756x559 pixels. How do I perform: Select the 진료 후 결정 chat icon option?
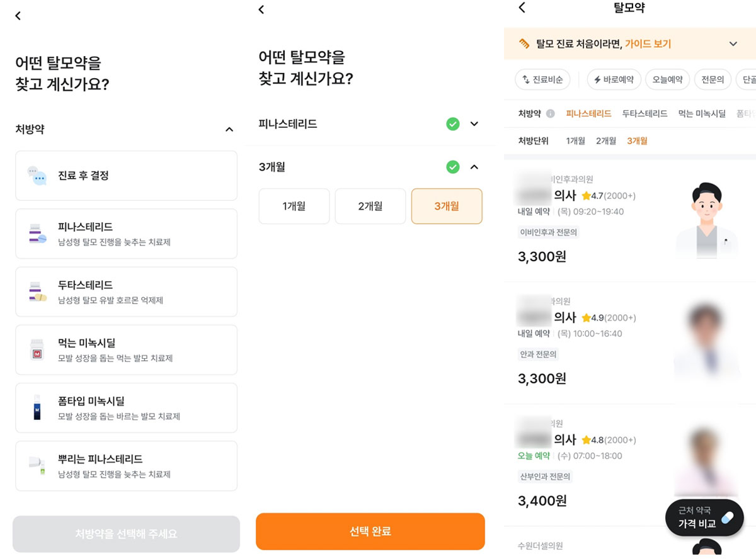pos(126,176)
